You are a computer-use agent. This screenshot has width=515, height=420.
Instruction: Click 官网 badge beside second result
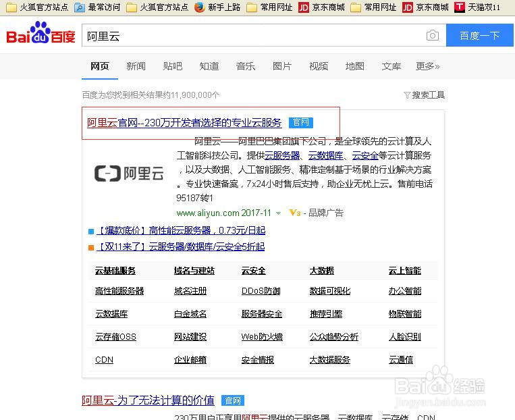pyautogui.click(x=233, y=400)
